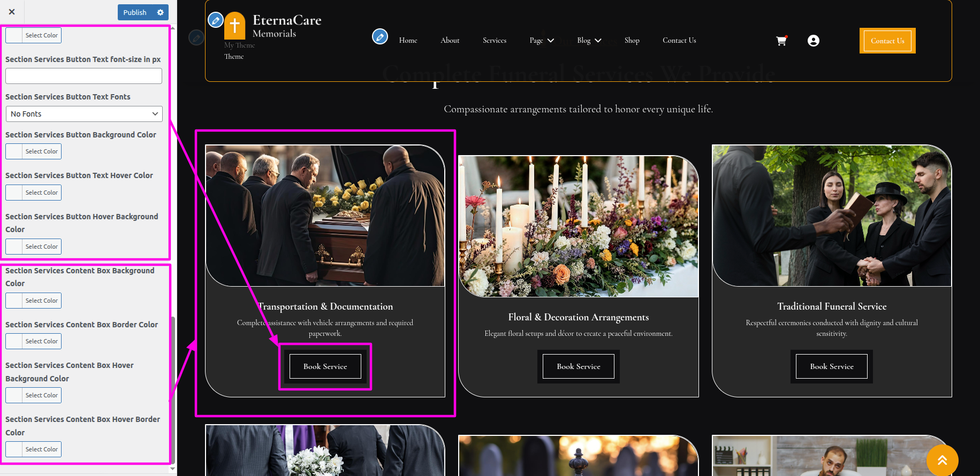Image resolution: width=980 pixels, height=476 pixels.
Task: Click the pencil edit icon beside the logo
Action: click(215, 20)
